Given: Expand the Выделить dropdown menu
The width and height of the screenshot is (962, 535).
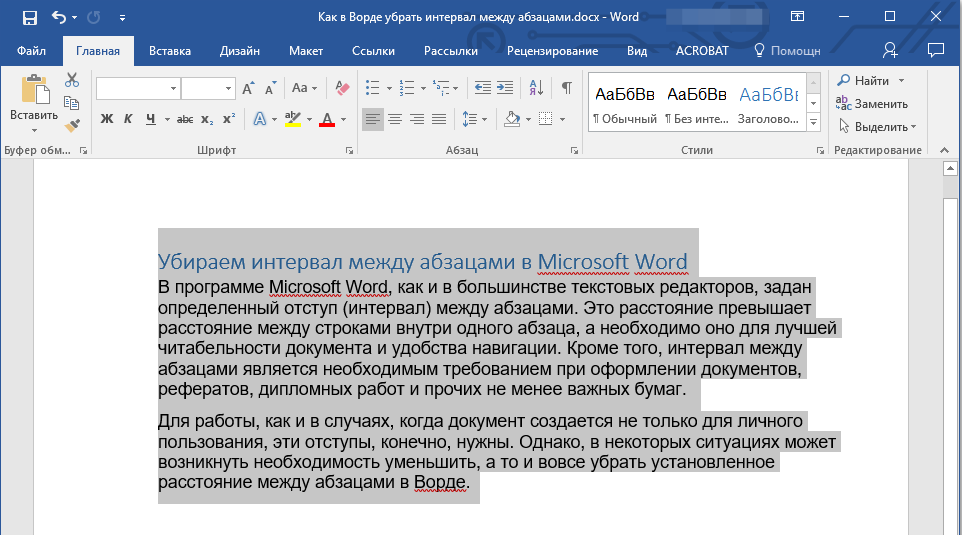Looking at the screenshot, I should (x=879, y=127).
